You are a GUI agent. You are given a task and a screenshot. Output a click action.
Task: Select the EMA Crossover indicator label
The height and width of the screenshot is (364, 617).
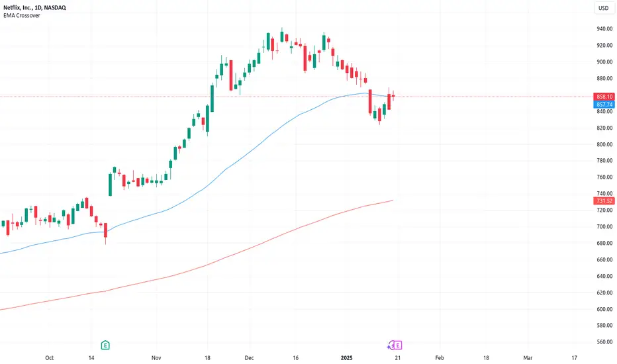(22, 15)
